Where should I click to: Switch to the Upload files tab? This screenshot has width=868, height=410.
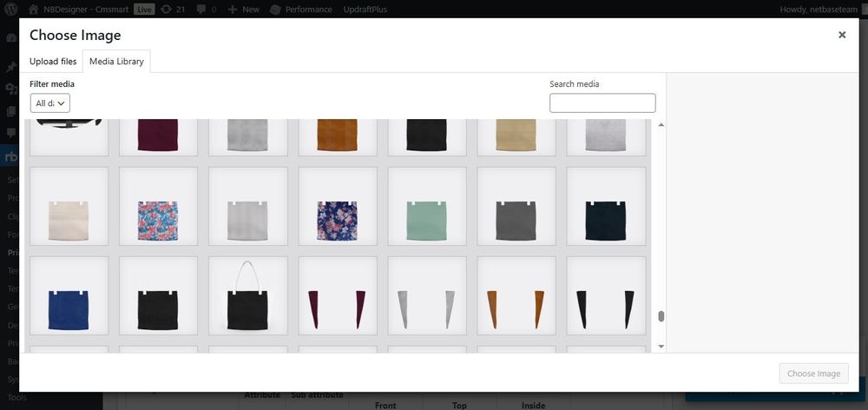(x=53, y=62)
